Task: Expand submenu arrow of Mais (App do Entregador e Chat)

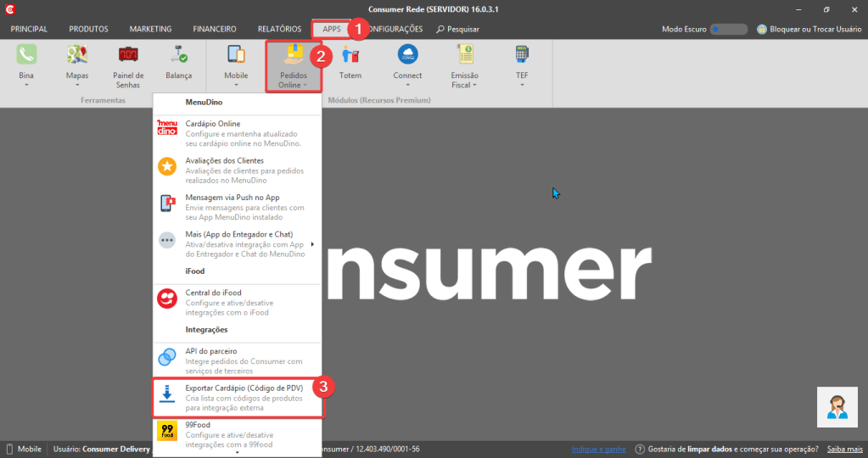Action: click(312, 244)
